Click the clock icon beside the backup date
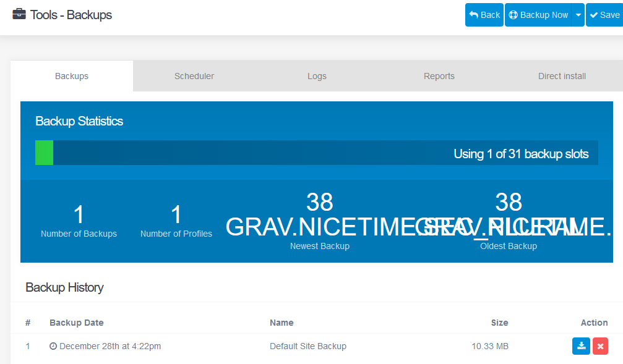This screenshot has height=364, width=623. [53, 346]
